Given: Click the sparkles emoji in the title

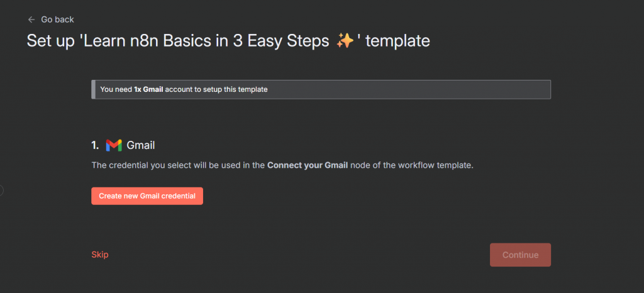Looking at the screenshot, I should coord(345,41).
